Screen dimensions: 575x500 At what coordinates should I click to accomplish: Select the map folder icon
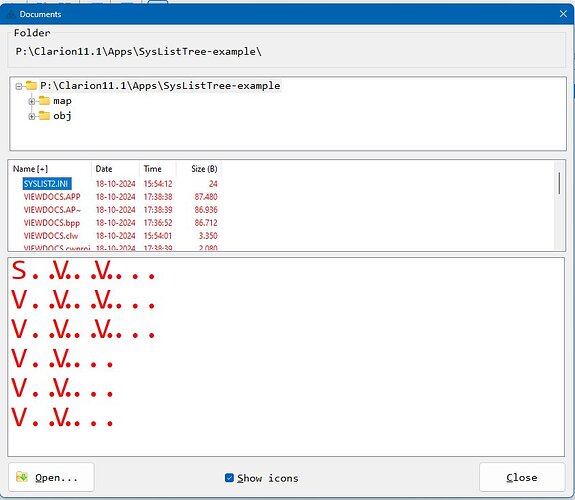coord(44,100)
